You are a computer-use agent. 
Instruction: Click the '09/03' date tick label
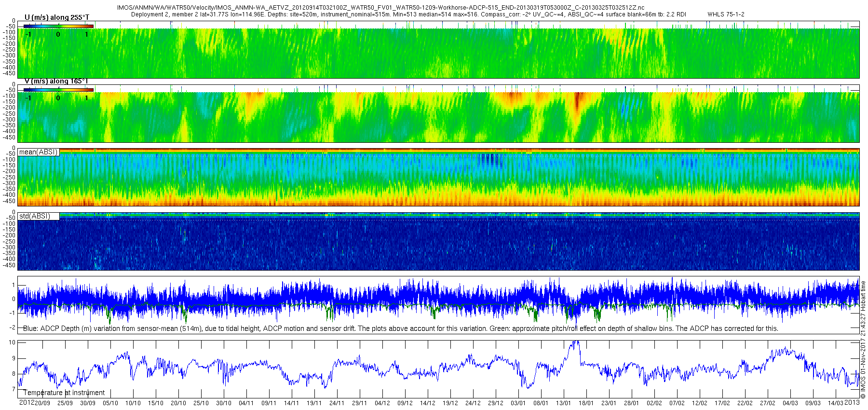[813, 403]
